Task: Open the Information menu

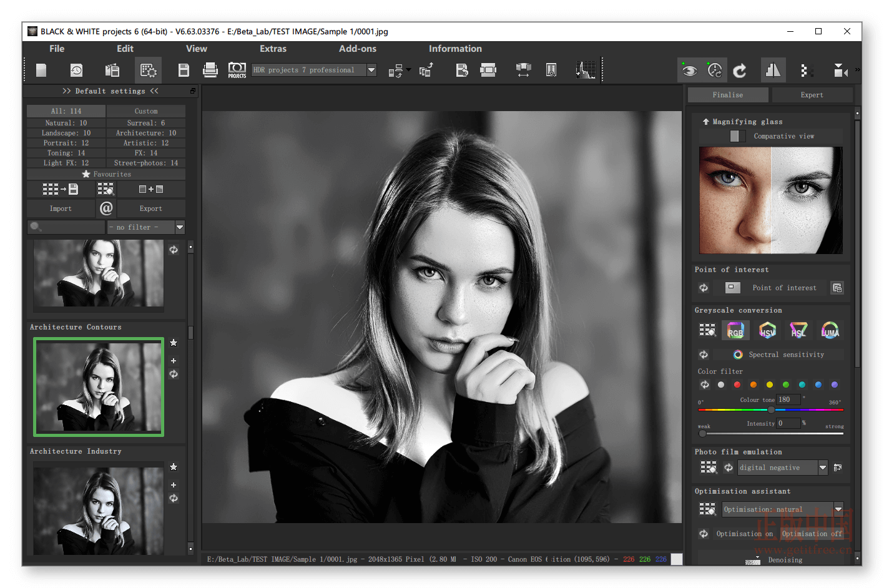Action: (x=455, y=49)
